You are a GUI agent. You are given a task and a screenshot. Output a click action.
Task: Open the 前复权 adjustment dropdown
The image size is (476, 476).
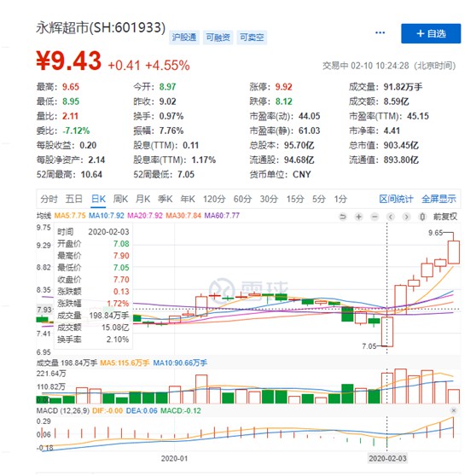pos(445,217)
